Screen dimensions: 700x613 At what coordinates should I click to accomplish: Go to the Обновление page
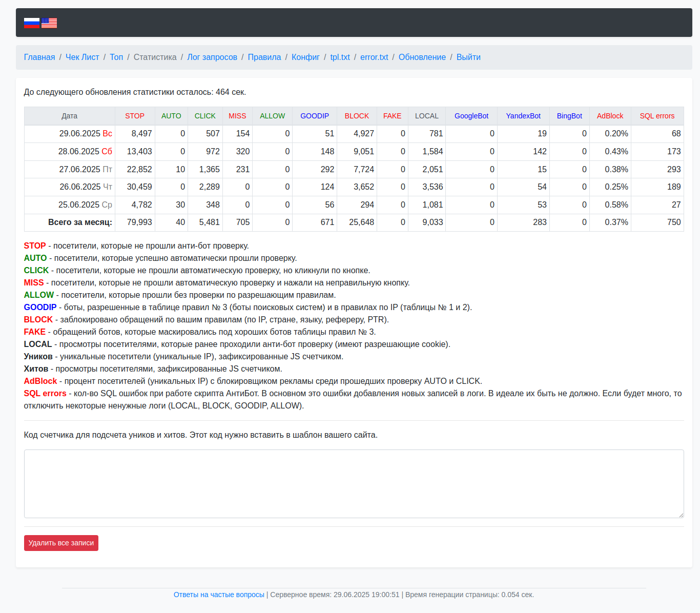coord(422,57)
